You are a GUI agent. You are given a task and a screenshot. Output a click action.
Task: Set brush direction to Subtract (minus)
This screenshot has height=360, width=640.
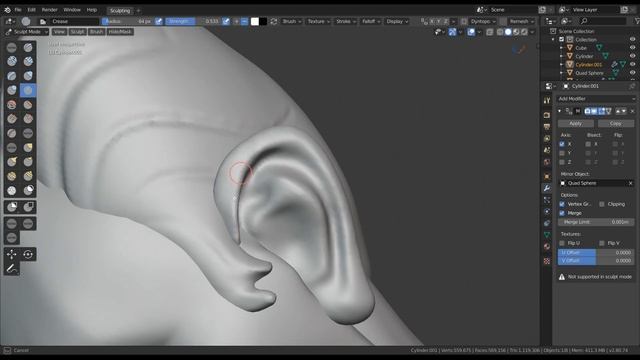(x=244, y=21)
